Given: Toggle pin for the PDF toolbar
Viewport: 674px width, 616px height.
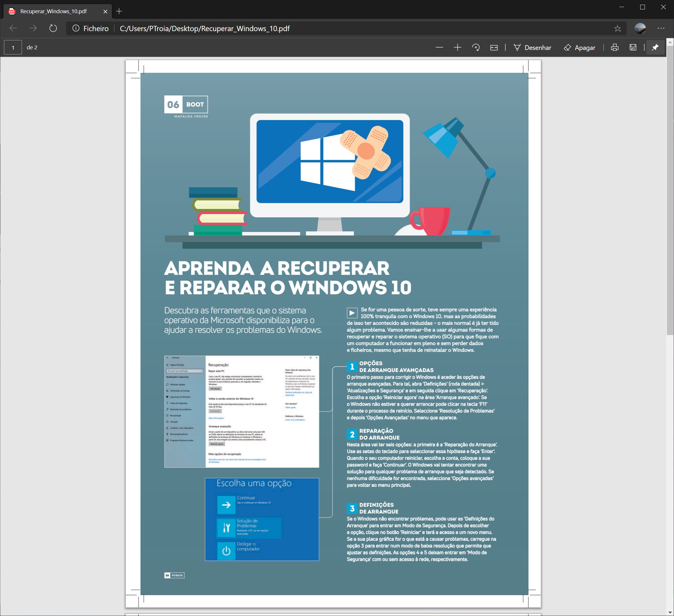Looking at the screenshot, I should [x=655, y=48].
